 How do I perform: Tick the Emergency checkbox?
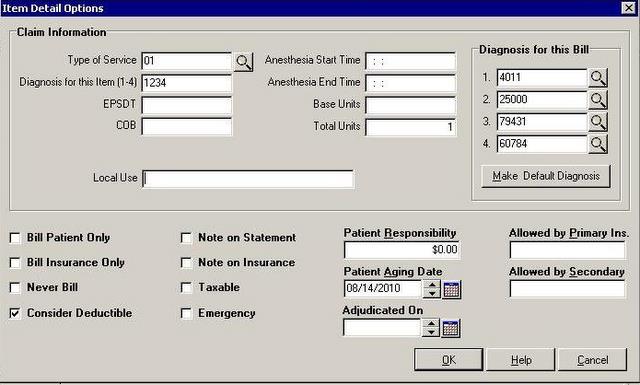point(186,313)
